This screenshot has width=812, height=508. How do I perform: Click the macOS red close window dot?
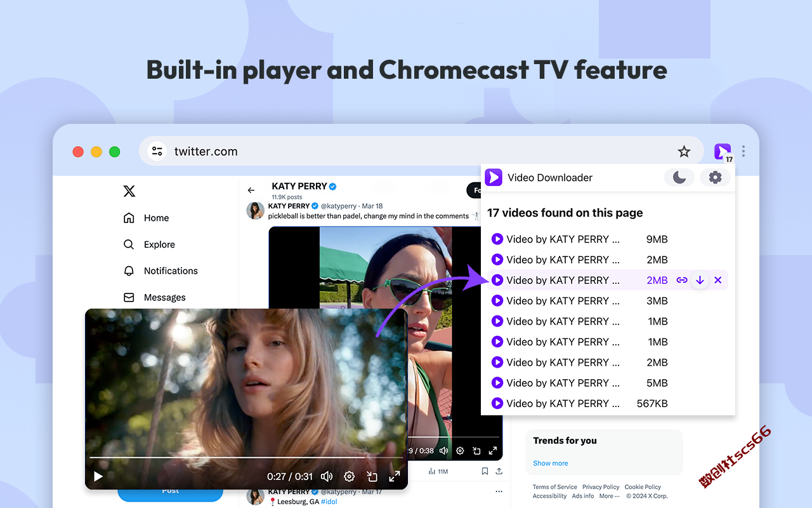coord(78,152)
